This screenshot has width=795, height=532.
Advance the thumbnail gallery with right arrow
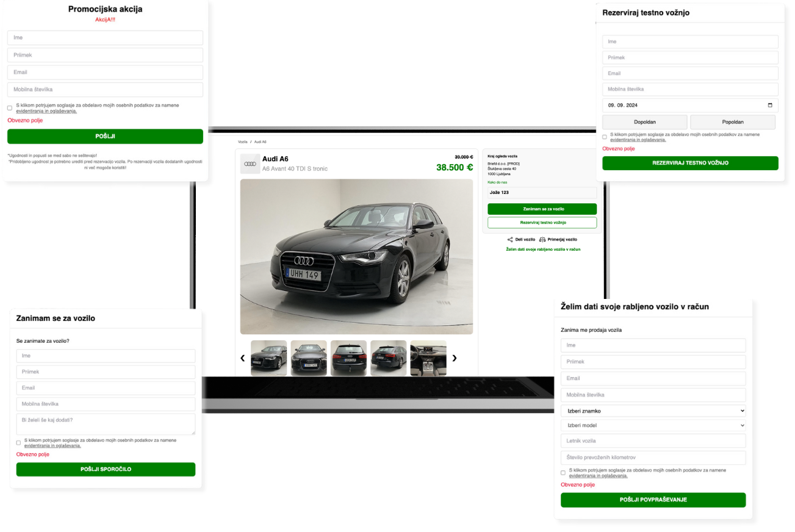pyautogui.click(x=454, y=358)
